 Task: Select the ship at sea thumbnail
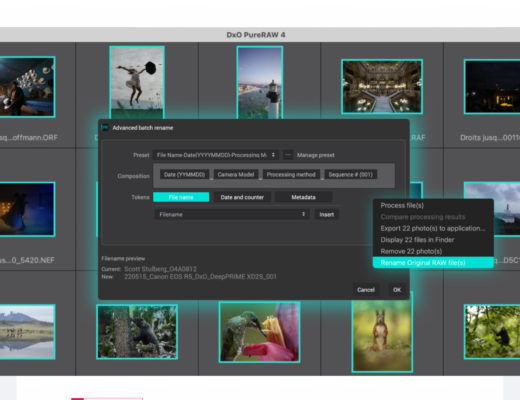point(507,209)
